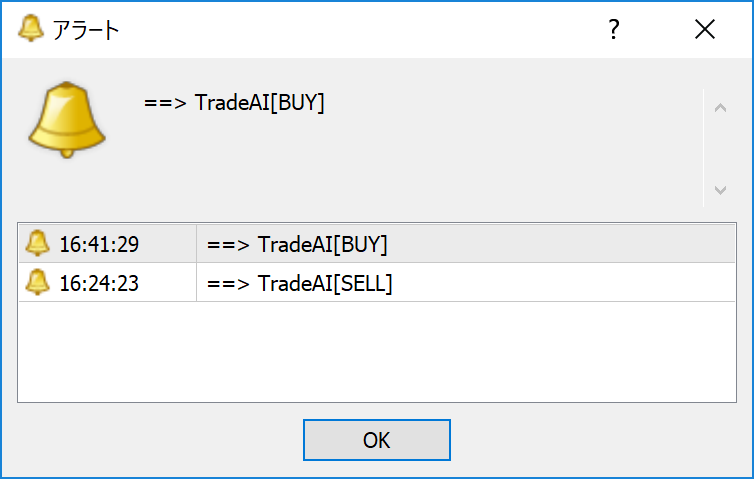Open help with the question mark button
Screen dimensions: 754x479
(x=614, y=30)
